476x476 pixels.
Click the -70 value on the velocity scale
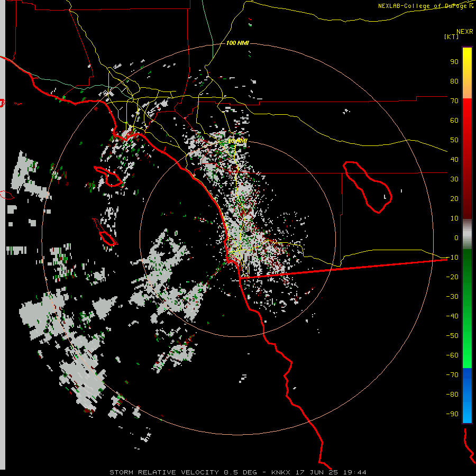[452, 375]
